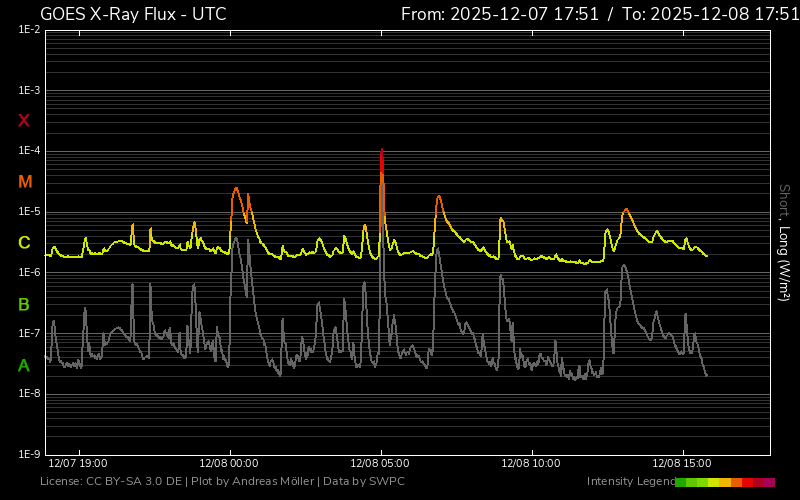Click the GOES X-Ray Flux - UTC title
This screenshot has width=800, height=500.
point(133,14)
